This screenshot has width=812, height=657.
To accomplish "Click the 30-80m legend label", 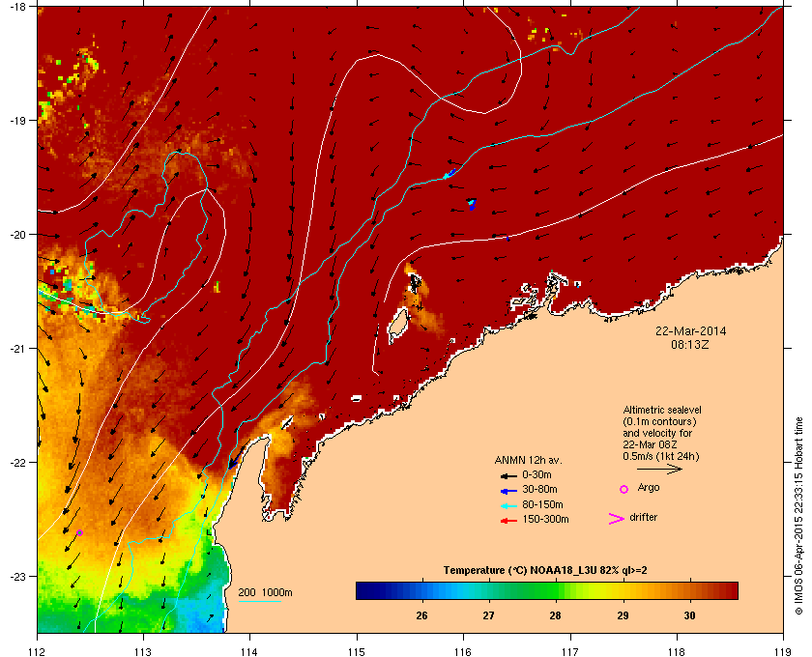I will pos(539,489).
